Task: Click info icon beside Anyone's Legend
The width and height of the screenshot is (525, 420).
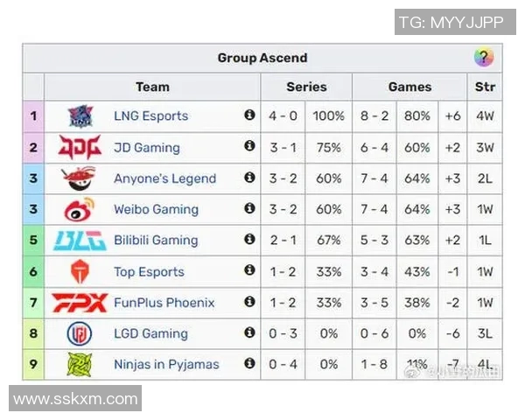Action: pos(249,178)
